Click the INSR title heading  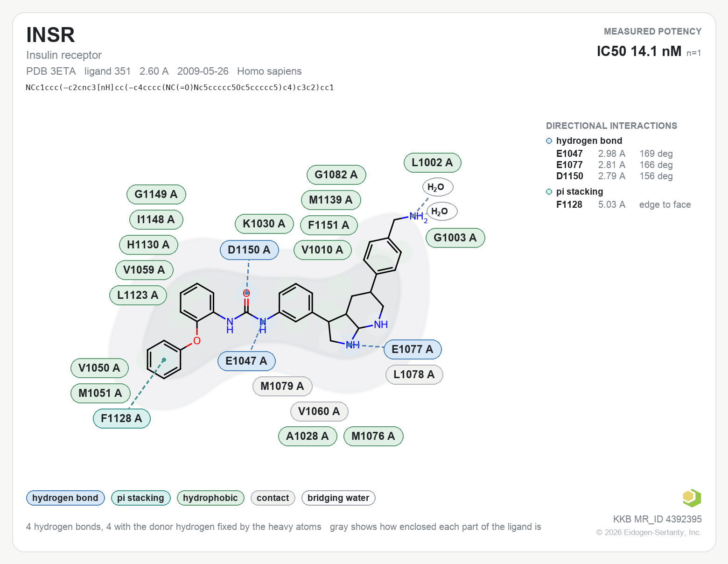tap(50, 35)
